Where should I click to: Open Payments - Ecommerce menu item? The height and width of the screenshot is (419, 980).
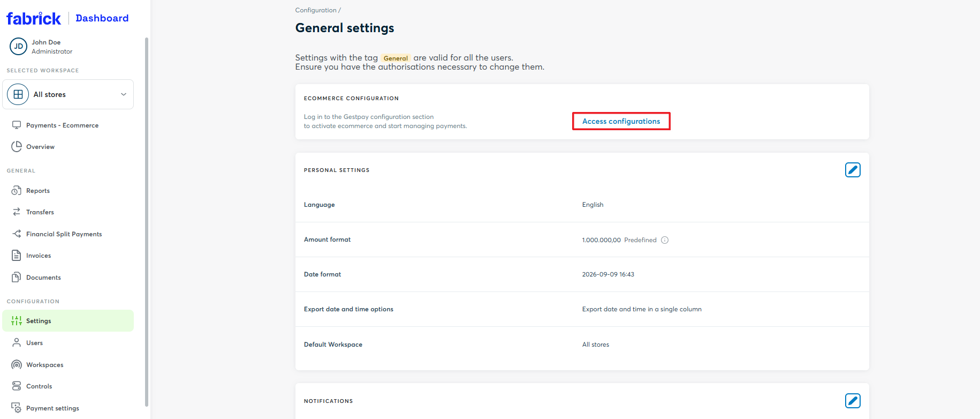[68, 125]
